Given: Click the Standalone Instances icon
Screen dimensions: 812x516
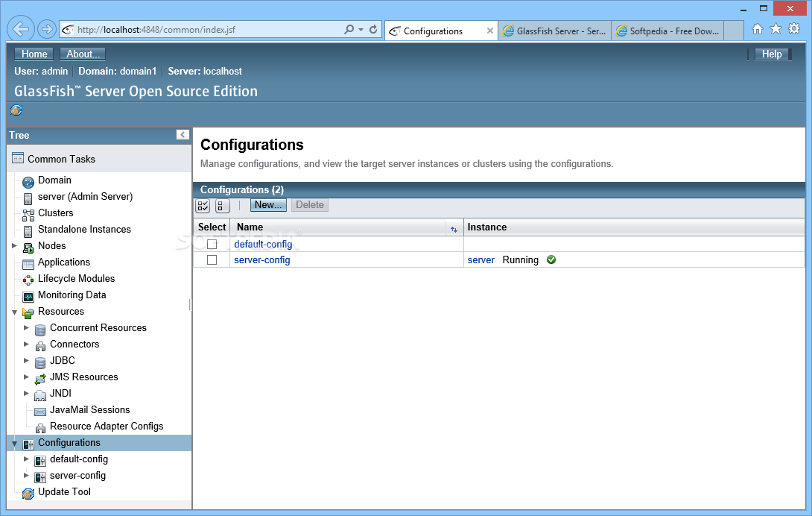Looking at the screenshot, I should 28,231.
